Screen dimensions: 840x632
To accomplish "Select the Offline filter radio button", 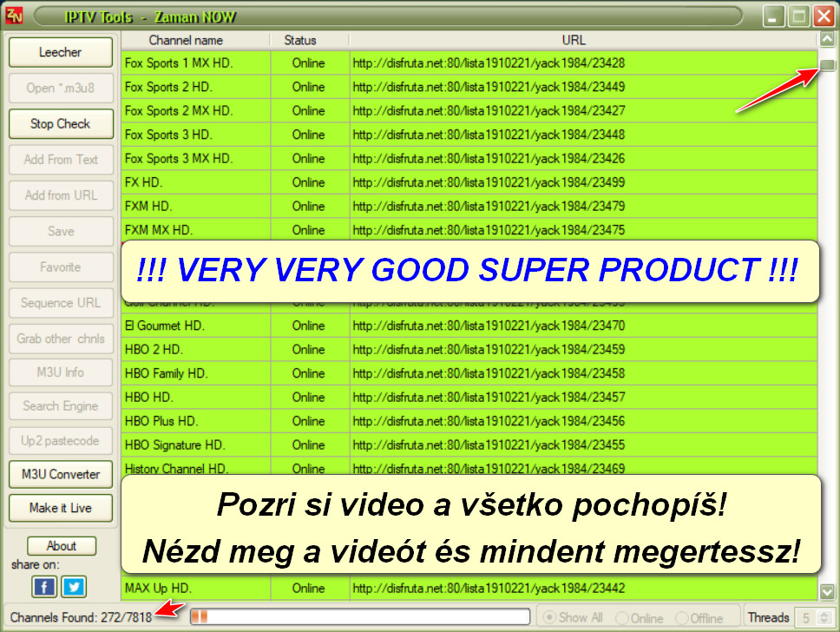I will pos(699,618).
